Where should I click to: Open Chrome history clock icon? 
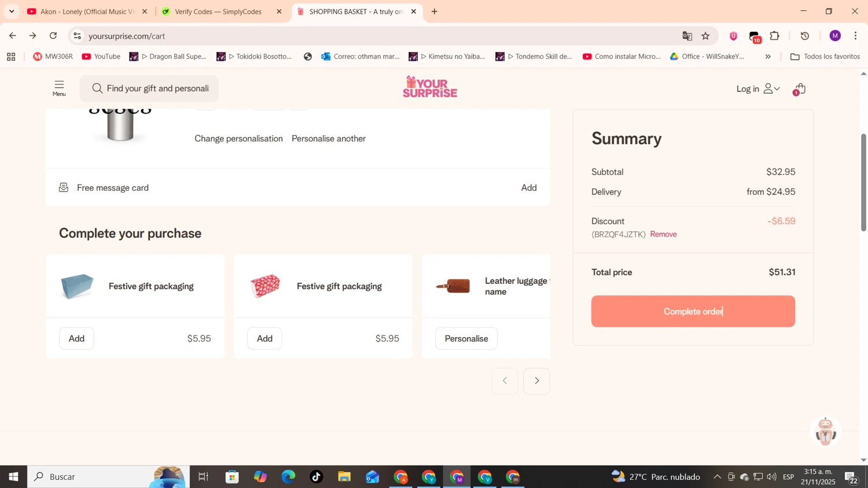tap(805, 36)
